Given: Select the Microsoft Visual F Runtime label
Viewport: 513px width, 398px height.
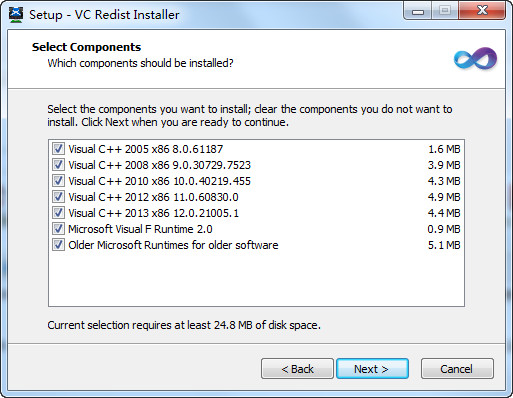Looking at the screenshot, I should tap(140, 229).
